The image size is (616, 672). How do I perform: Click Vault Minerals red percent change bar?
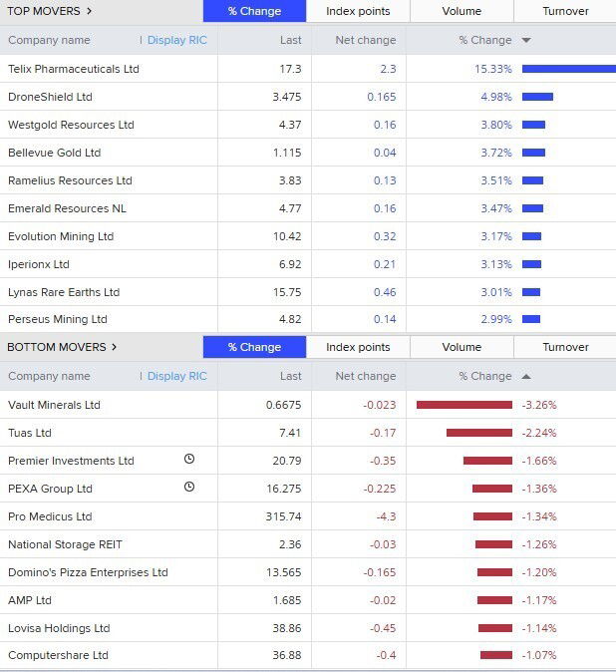click(x=463, y=405)
